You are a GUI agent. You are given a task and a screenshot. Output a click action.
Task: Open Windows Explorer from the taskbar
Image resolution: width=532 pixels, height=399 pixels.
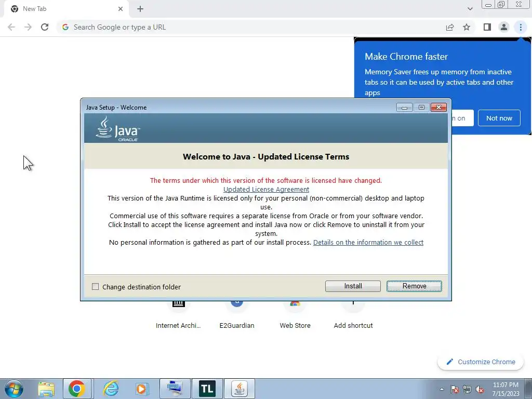point(46,389)
